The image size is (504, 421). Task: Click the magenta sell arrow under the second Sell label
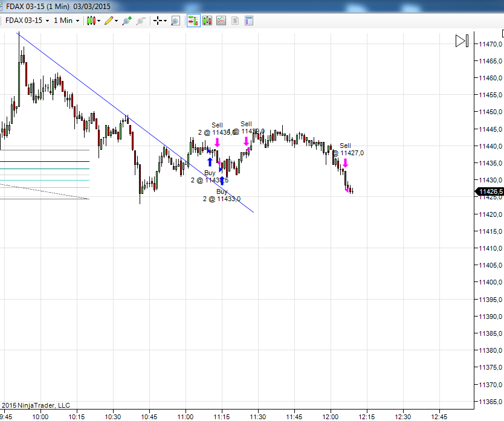(x=246, y=141)
